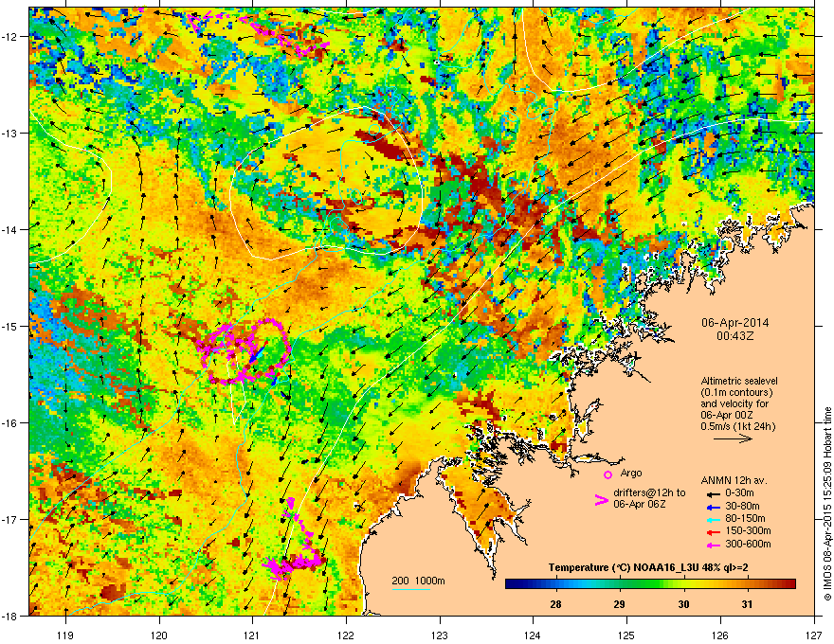Click the magenta Argo circle symbol
Screen dimensions: 834x644
607,474
